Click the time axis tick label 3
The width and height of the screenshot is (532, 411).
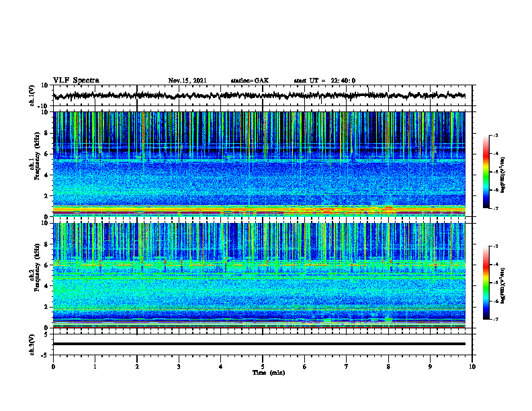pyautogui.click(x=179, y=367)
